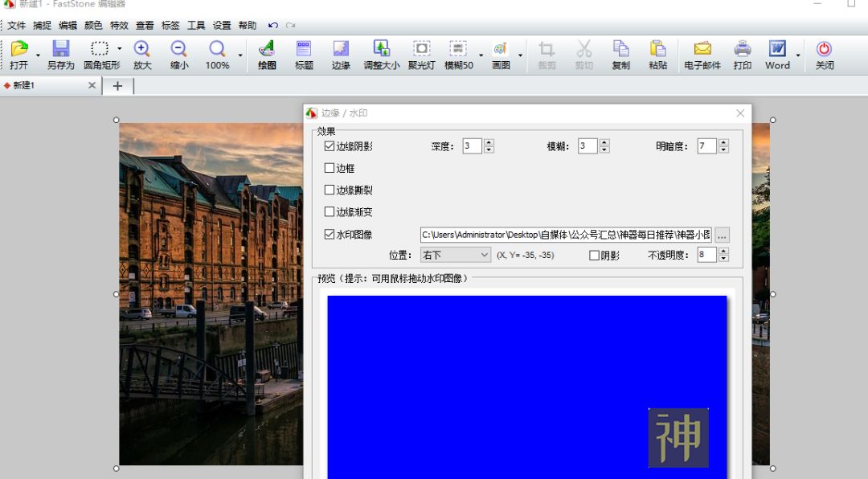868x479 pixels.
Task: Click the 剪切 scissors icon
Action: tap(583, 55)
